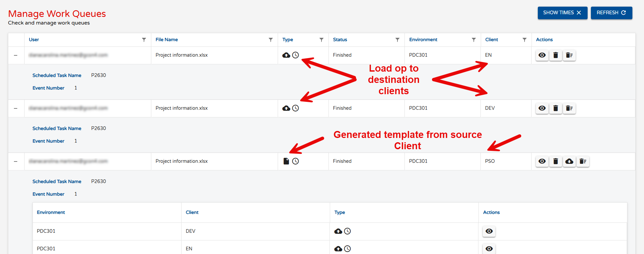Click cloud icon in nested DEV sub-row

pyautogui.click(x=338, y=231)
